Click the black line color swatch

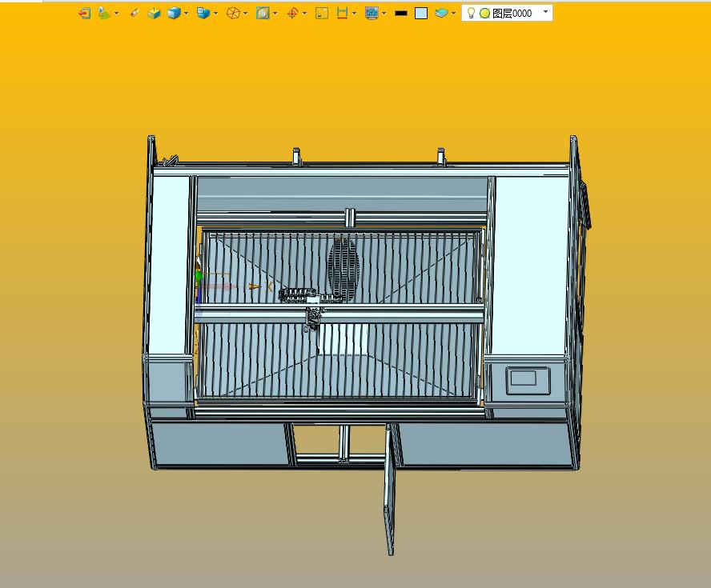[401, 14]
